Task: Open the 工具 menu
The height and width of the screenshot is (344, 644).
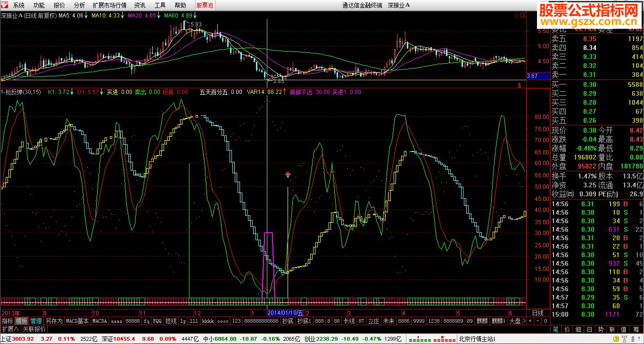Action: [x=160, y=5]
